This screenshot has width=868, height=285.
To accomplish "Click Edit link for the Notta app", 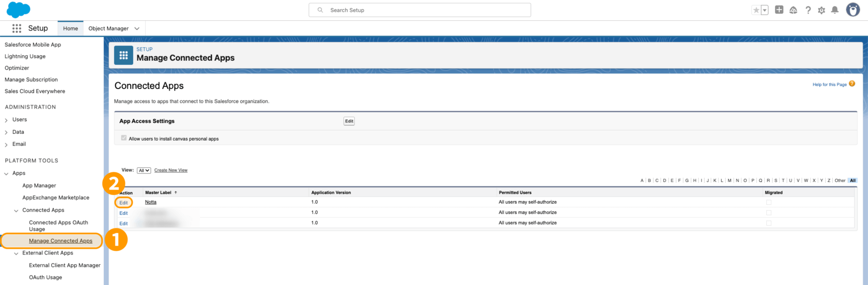I will tap(123, 202).
